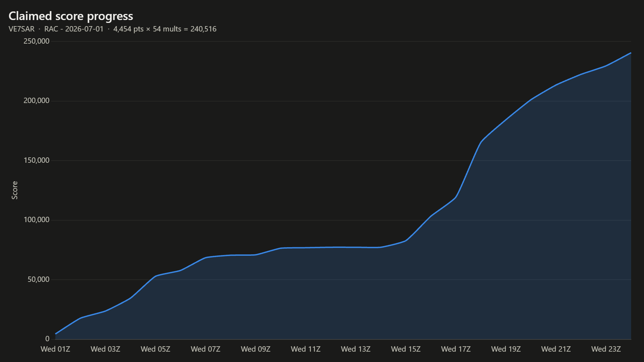The height and width of the screenshot is (362, 644).
Task: Click the 0 y-axis label
Action: tap(48, 339)
